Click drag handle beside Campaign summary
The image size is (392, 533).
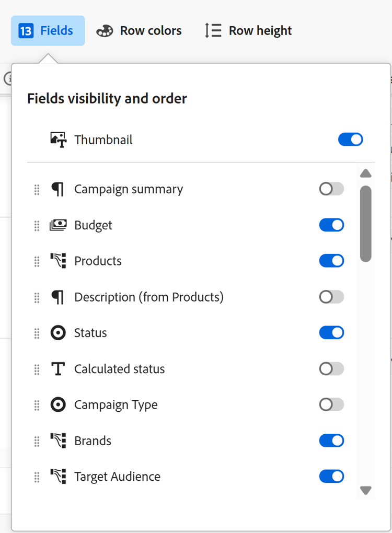coord(37,189)
